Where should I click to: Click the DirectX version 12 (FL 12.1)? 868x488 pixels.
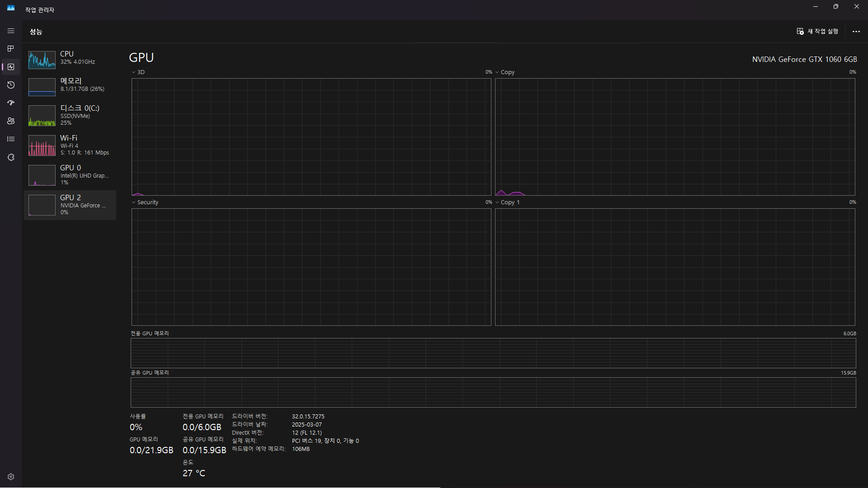tap(307, 433)
